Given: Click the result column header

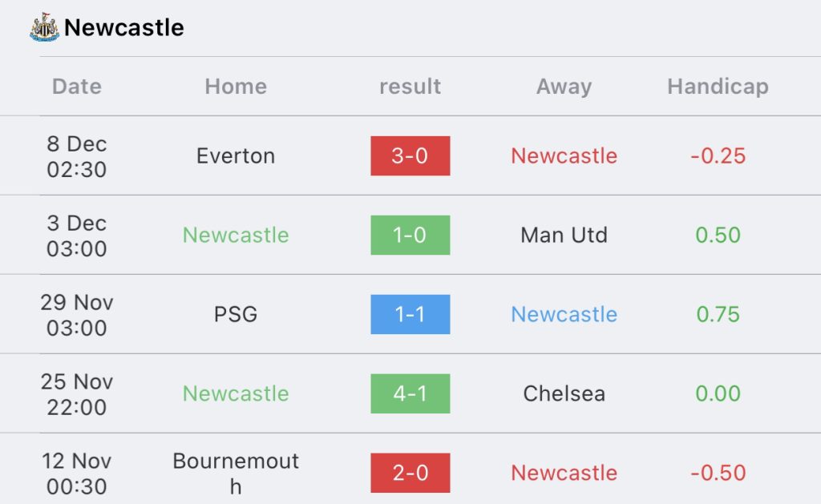Looking at the screenshot, I should pyautogui.click(x=410, y=87).
